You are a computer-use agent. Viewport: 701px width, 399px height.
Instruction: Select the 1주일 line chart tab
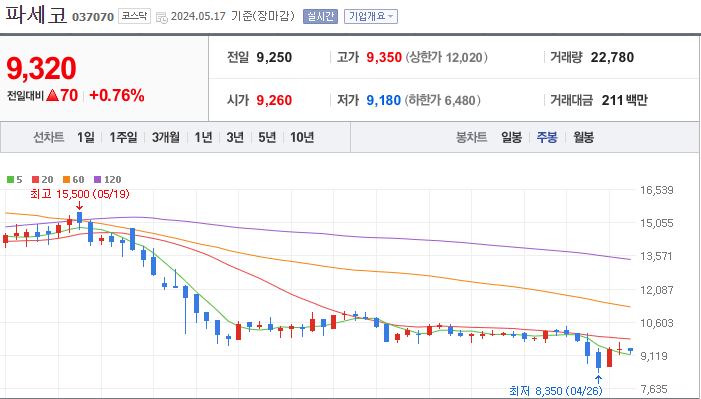coord(123,137)
